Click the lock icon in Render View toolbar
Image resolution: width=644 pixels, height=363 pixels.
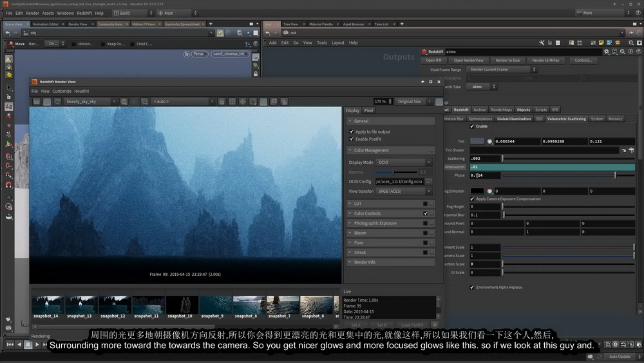[x=222, y=101]
